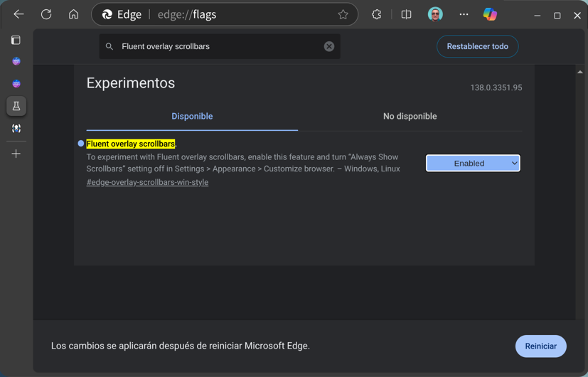588x377 pixels.
Task: Click the version number 138.0.3351.95
Action: click(x=496, y=87)
